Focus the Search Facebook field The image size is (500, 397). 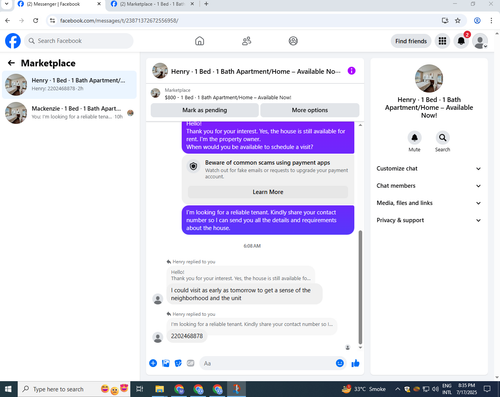pos(79,41)
